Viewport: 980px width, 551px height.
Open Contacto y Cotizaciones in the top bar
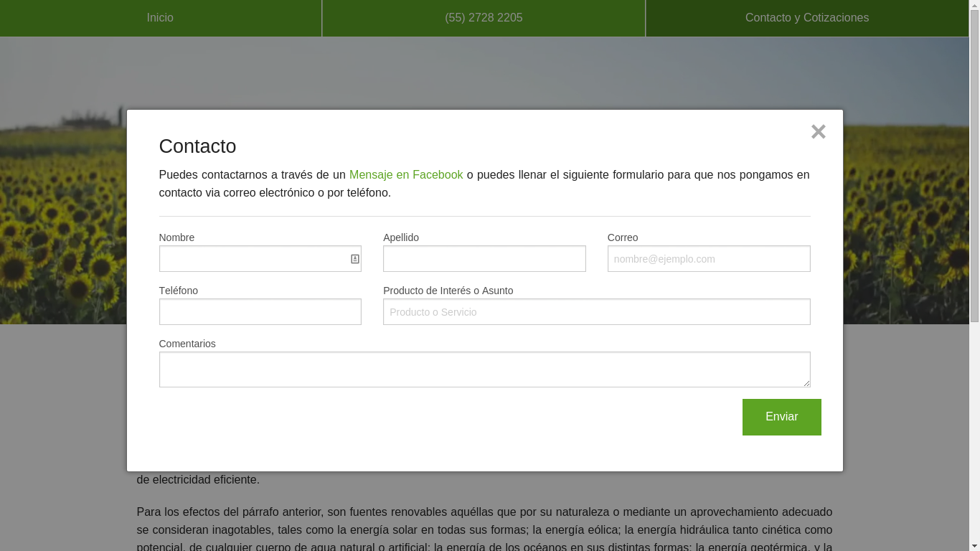[x=806, y=18]
